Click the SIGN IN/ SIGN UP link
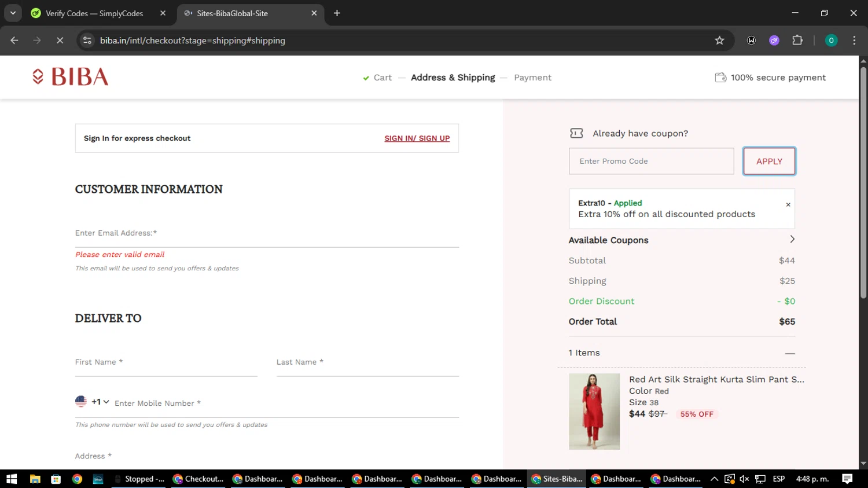This screenshot has height=488, width=868. tap(417, 138)
